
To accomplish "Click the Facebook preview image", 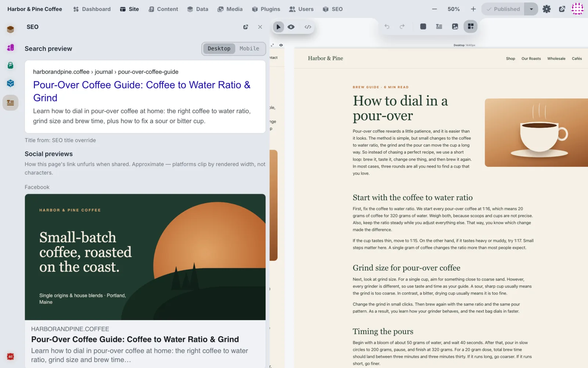I will click(x=145, y=257).
